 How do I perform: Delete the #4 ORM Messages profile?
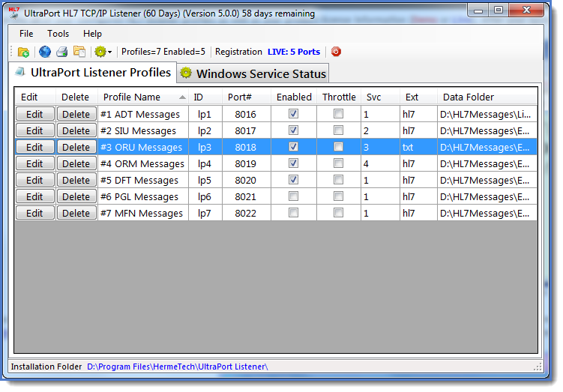[x=76, y=163]
